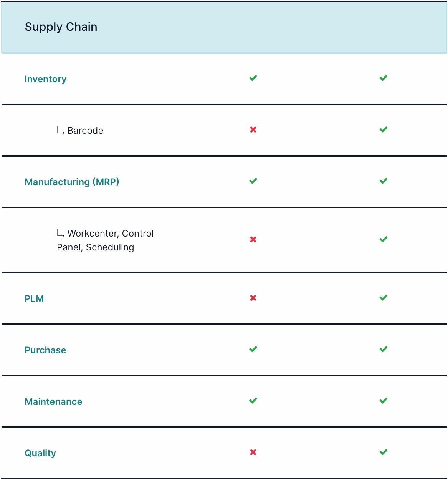
Task: Click the red cross in Workcenter row
Action: pyautogui.click(x=253, y=239)
